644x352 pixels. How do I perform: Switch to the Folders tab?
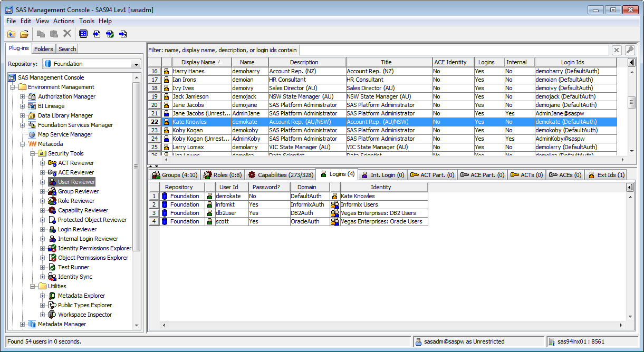tap(44, 49)
